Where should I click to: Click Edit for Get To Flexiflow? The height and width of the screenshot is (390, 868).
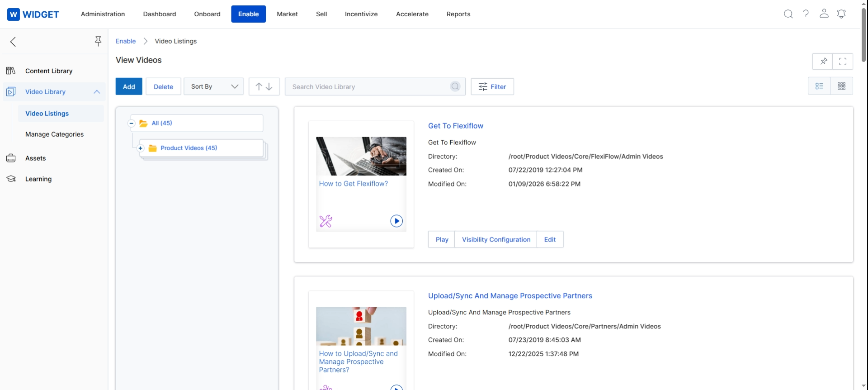(x=550, y=239)
